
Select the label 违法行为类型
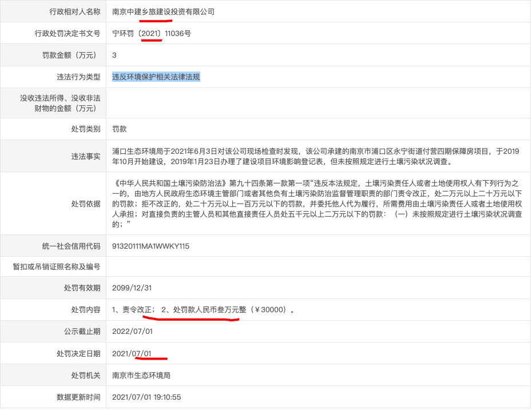pyautogui.click(x=79, y=77)
